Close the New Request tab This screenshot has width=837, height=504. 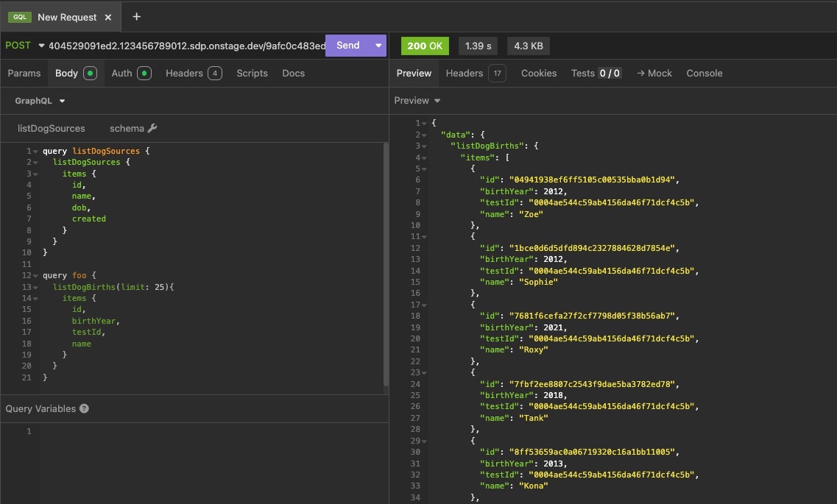107,17
